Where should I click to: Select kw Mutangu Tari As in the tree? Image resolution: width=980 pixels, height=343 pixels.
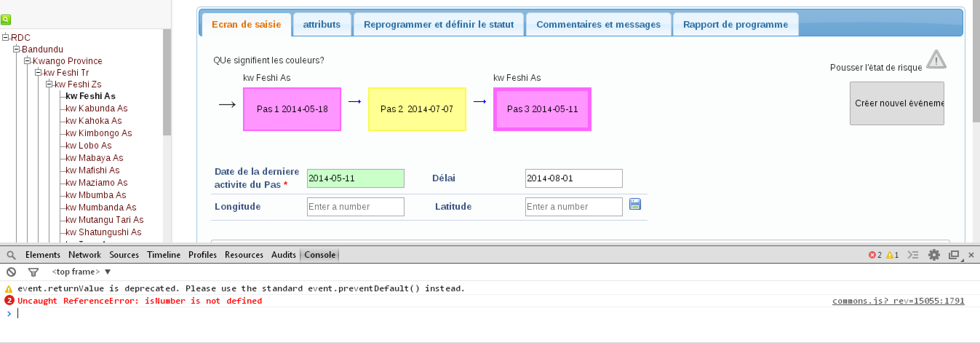pos(105,220)
